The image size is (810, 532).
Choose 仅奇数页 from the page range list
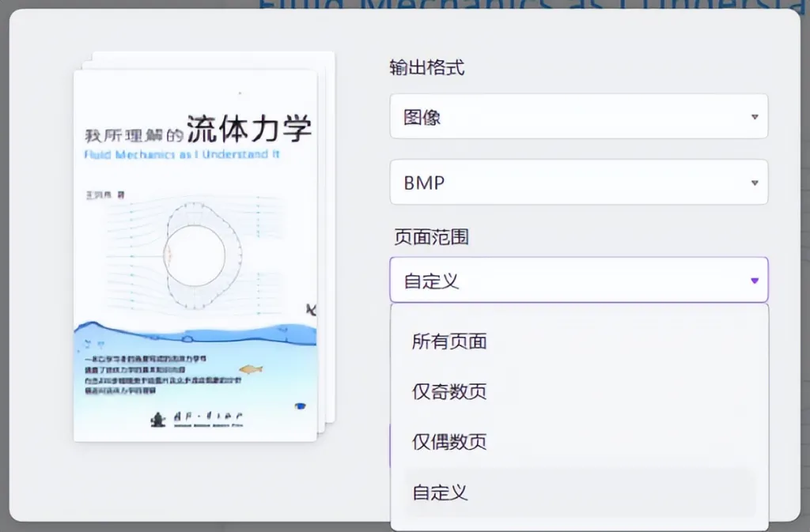(579, 391)
